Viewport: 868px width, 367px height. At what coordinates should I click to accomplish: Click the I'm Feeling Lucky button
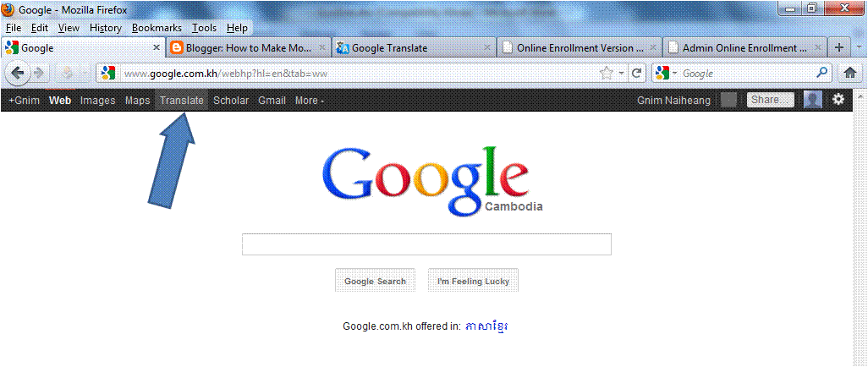tap(473, 282)
